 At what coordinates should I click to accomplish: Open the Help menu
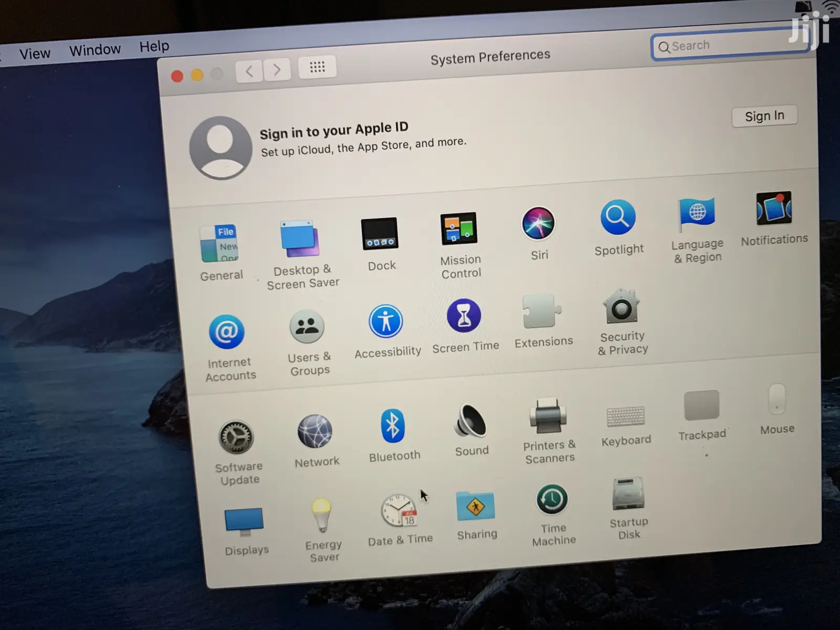click(154, 46)
